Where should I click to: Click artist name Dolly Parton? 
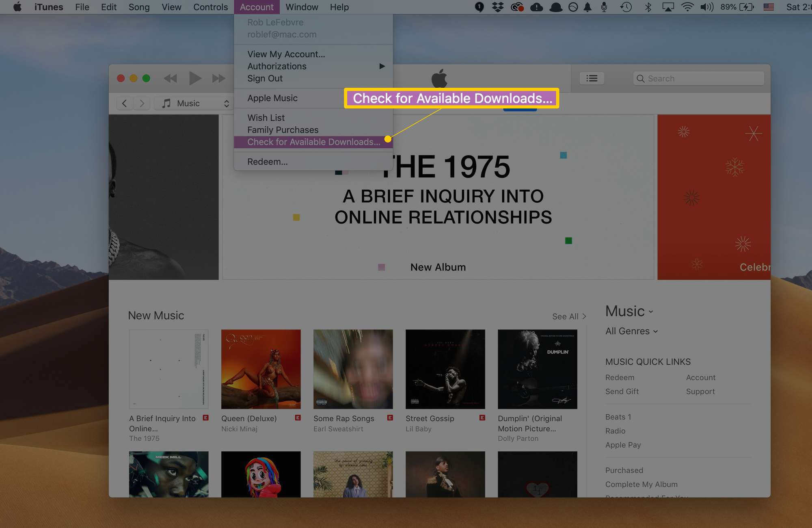(518, 439)
